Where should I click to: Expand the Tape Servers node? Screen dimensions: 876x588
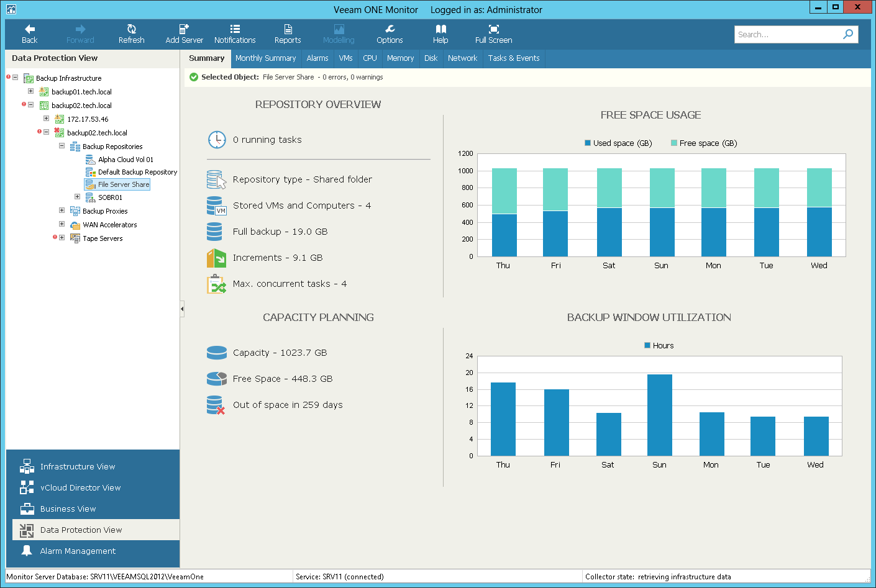[62, 238]
